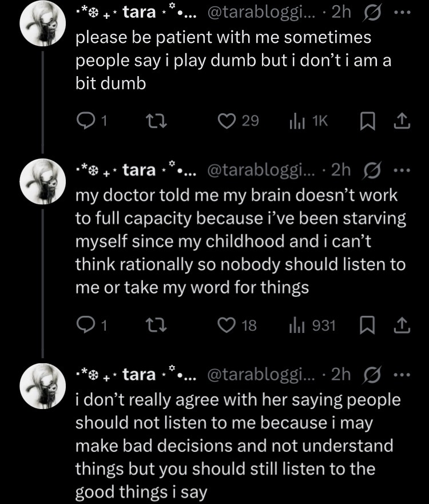The height and width of the screenshot is (504, 429).
Task: Click Grok icon on third tweet
Action: pyautogui.click(x=372, y=375)
